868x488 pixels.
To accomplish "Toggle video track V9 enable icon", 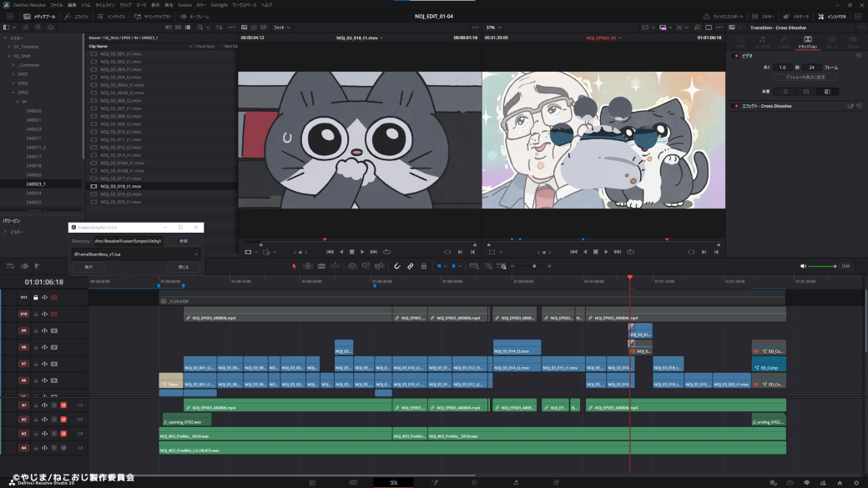I will coord(53,331).
